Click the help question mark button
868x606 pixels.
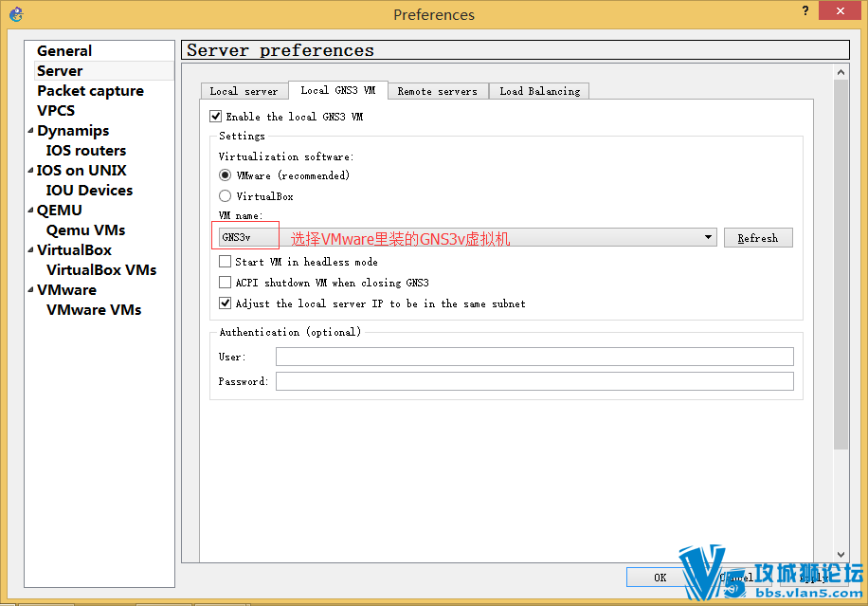[x=805, y=10]
